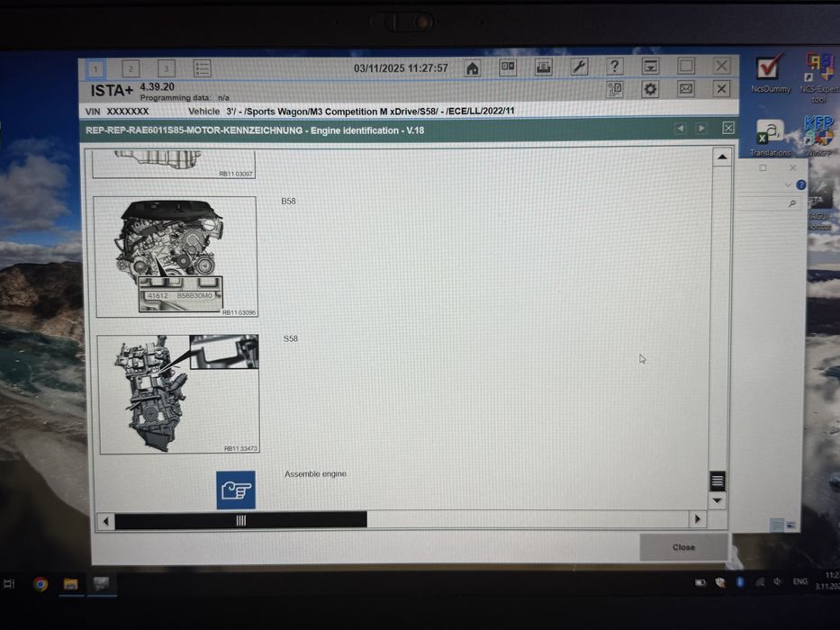Click the search magnifier in background window
Viewport: 840px width, 630px height.
(x=791, y=203)
